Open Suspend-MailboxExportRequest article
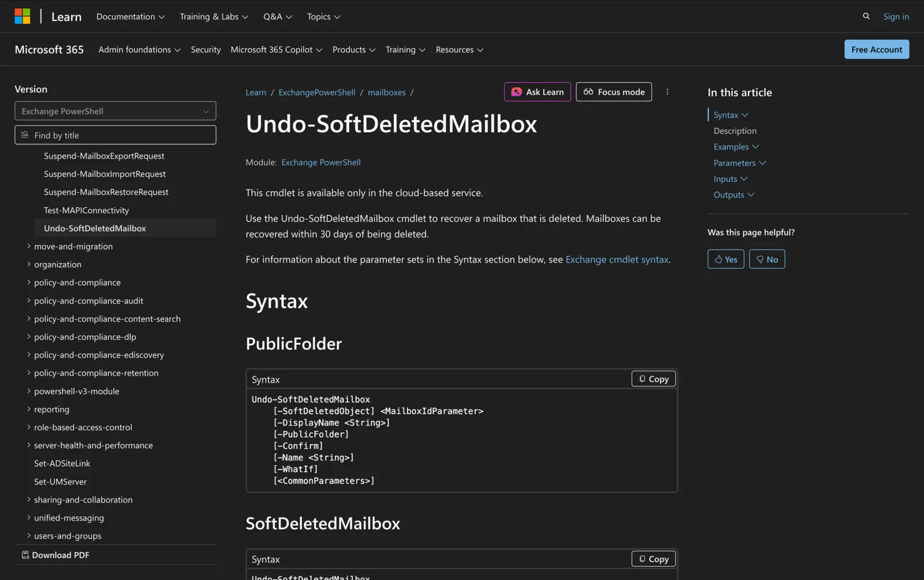Image resolution: width=924 pixels, height=580 pixels. click(x=104, y=156)
